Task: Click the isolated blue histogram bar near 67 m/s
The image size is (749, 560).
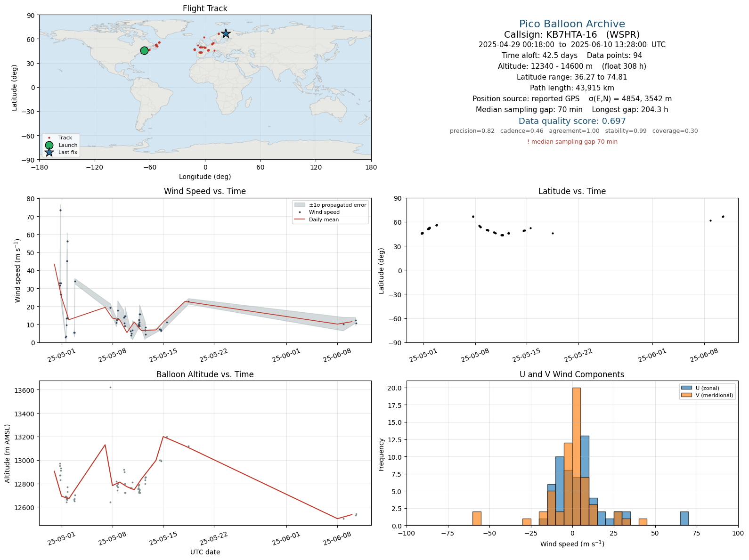Action: tap(684, 519)
